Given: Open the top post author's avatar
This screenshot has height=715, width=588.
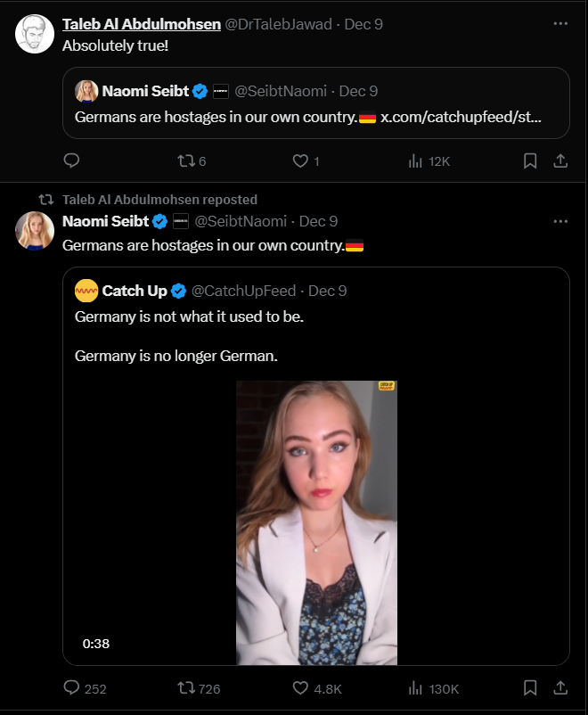Looking at the screenshot, I should tap(35, 34).
